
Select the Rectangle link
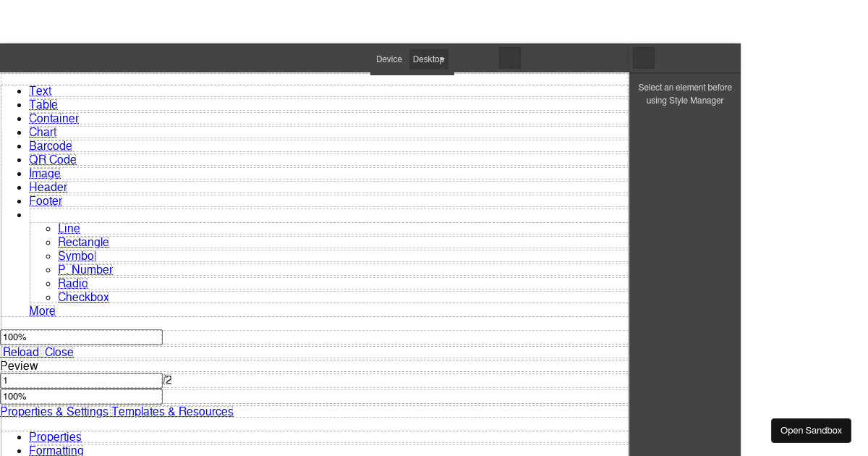click(x=83, y=242)
